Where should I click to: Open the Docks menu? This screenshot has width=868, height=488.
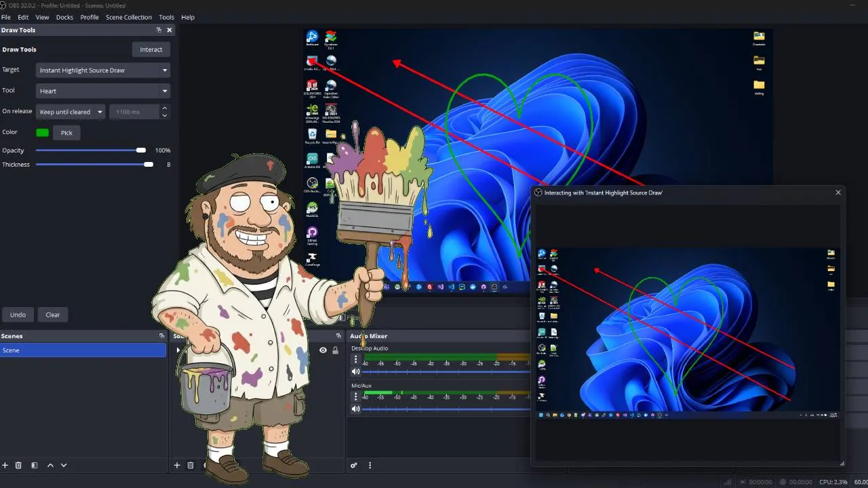click(x=64, y=17)
